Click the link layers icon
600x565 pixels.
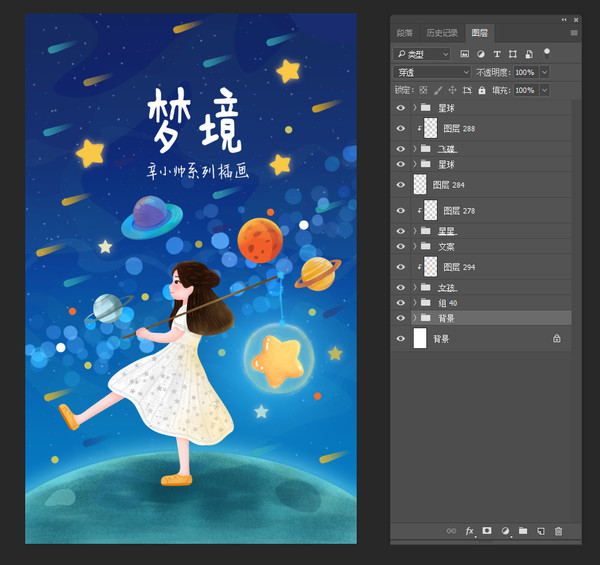pos(452,531)
